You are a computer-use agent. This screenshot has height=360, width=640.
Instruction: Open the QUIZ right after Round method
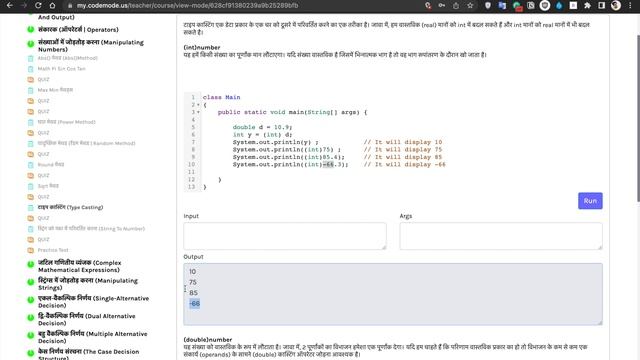click(43, 175)
